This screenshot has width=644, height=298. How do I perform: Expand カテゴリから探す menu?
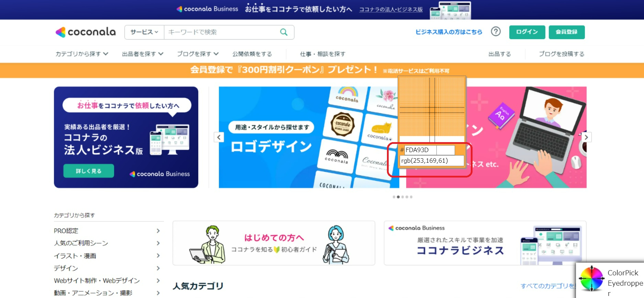pyautogui.click(x=82, y=54)
